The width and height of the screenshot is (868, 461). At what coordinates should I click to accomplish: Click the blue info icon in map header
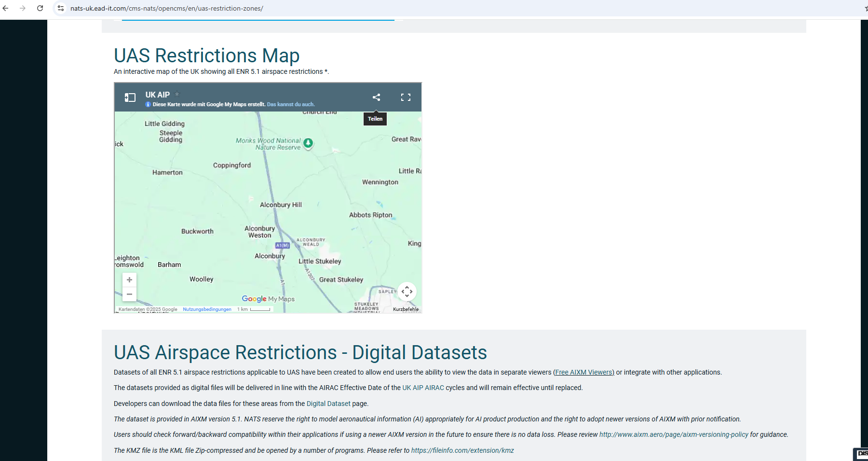click(x=148, y=104)
